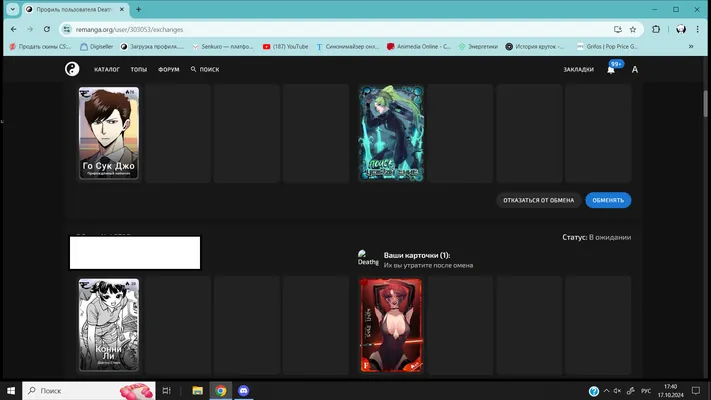This screenshot has height=400, width=711.
Task: Open the tab search dropdown arrow
Action: (x=13, y=9)
